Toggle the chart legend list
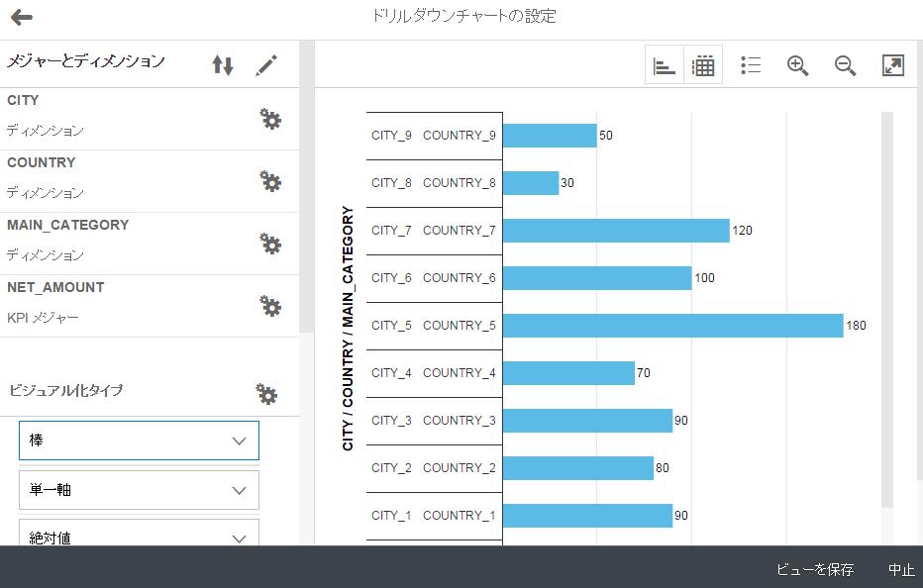This screenshot has height=588, width=923. (x=751, y=65)
